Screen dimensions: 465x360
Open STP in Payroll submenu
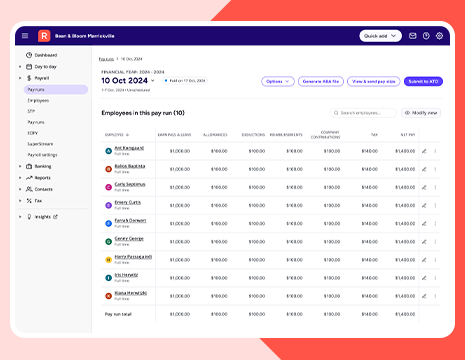click(31, 111)
